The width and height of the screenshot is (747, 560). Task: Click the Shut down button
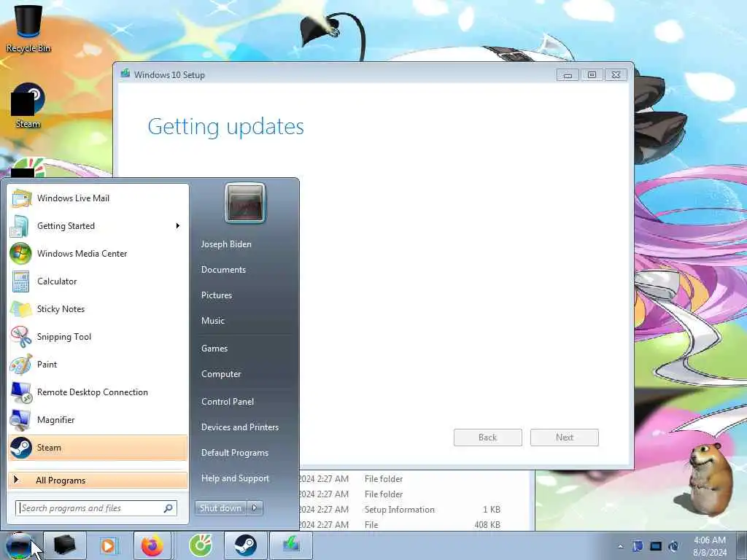click(220, 508)
